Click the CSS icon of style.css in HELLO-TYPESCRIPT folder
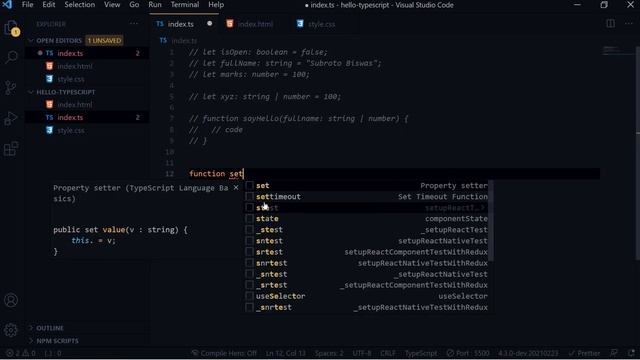 click(49, 130)
